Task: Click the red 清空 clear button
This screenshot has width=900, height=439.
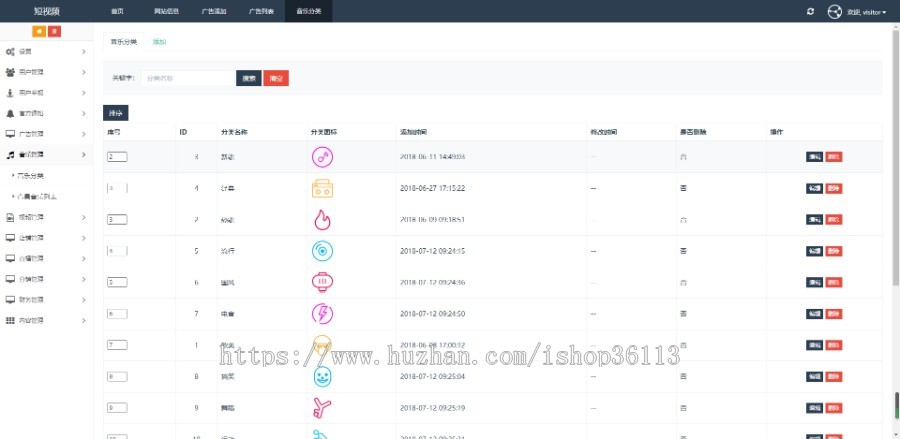Action: 276,79
